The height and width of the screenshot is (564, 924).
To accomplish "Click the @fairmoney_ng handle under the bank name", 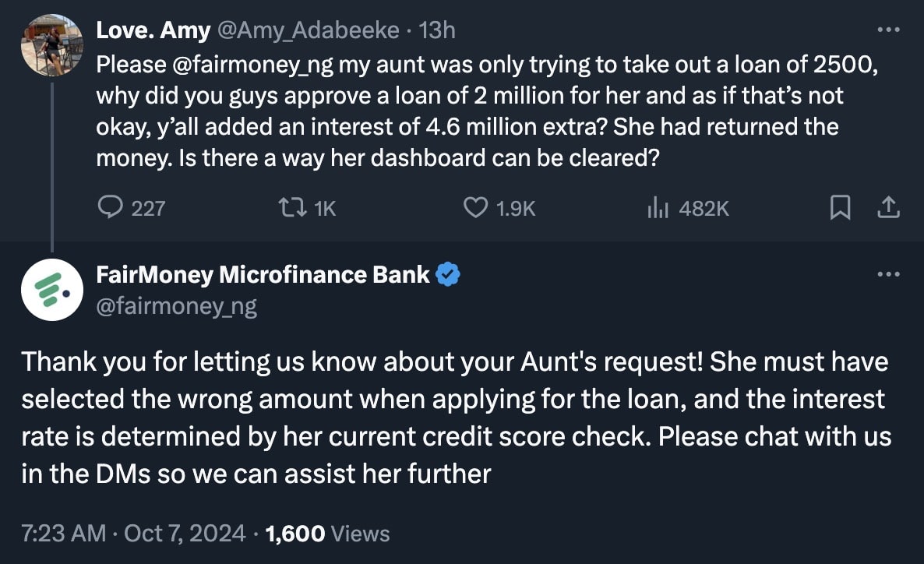I will [x=176, y=306].
